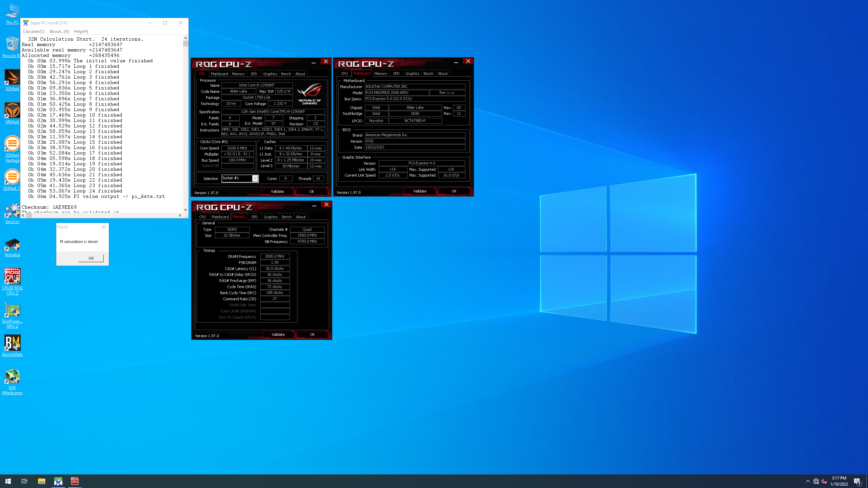Click Super PI horizontal scrollbar right arrow
868x488 pixels.
[x=180, y=215]
